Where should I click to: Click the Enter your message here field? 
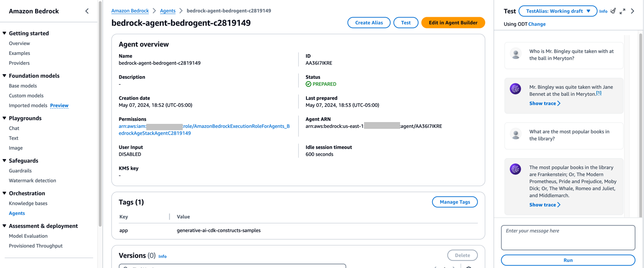point(568,238)
